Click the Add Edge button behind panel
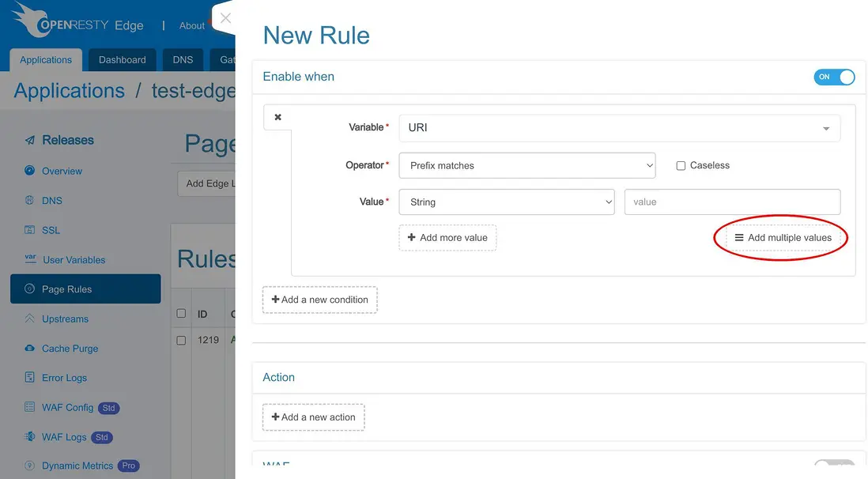 (x=206, y=183)
